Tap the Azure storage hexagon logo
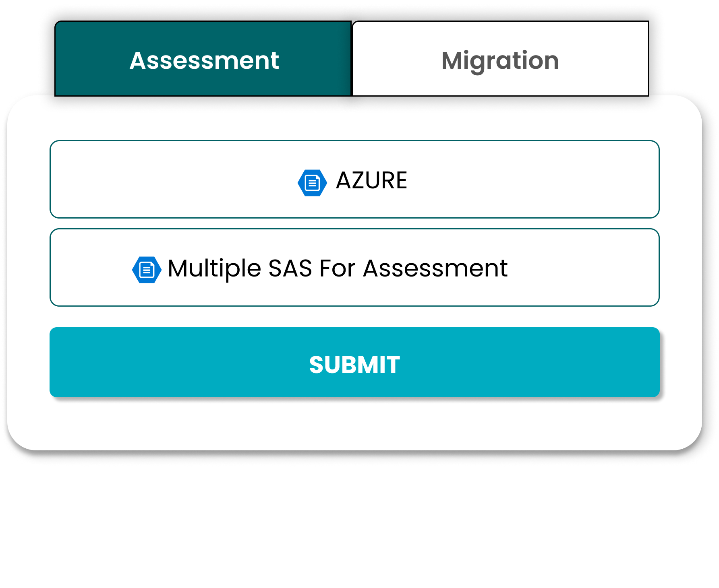719x588 pixels. (x=312, y=183)
